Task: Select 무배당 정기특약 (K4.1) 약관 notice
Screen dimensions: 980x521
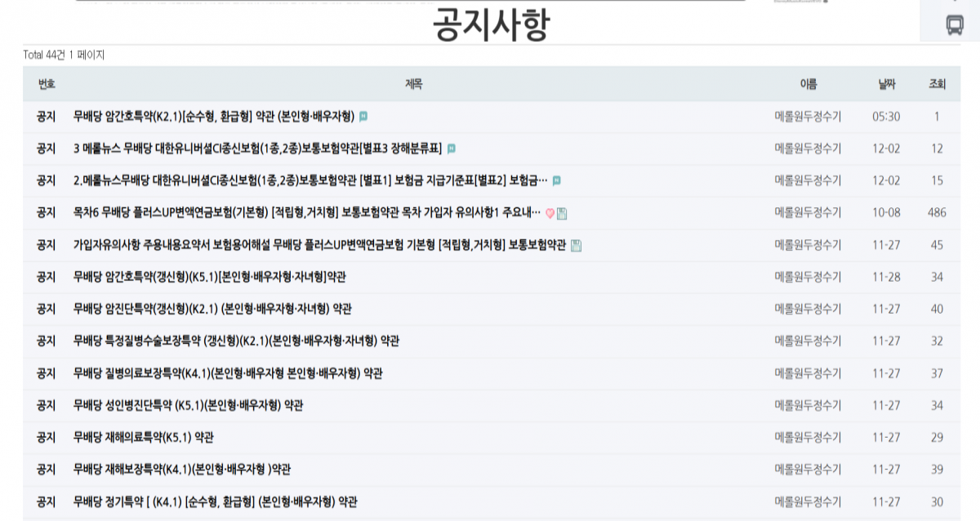Action: coord(215,501)
